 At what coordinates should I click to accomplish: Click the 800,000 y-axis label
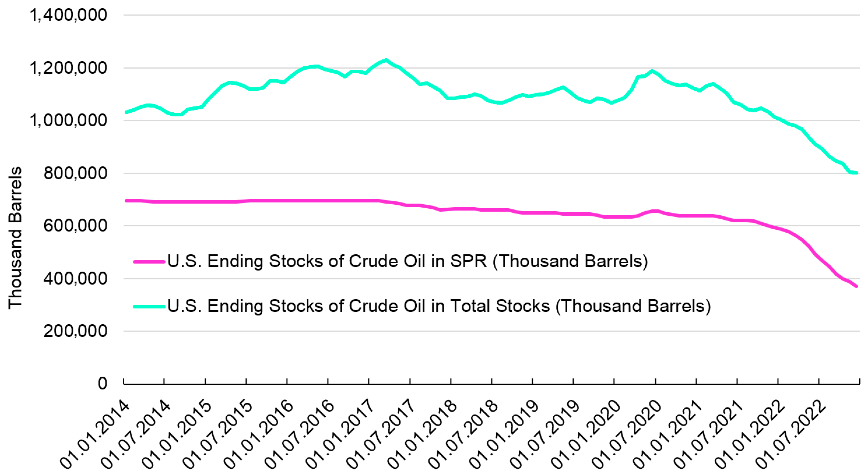pos(76,173)
